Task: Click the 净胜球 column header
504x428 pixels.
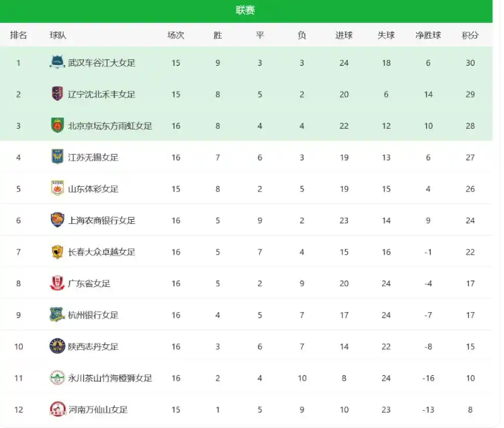Action: coord(428,35)
